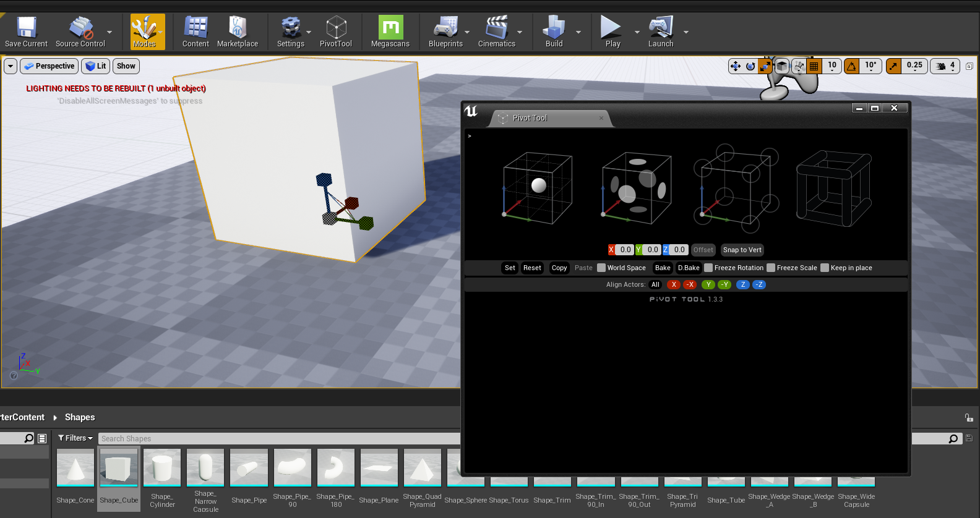The height and width of the screenshot is (518, 980).
Task: Click the Build toolbar icon
Action: coord(554,28)
